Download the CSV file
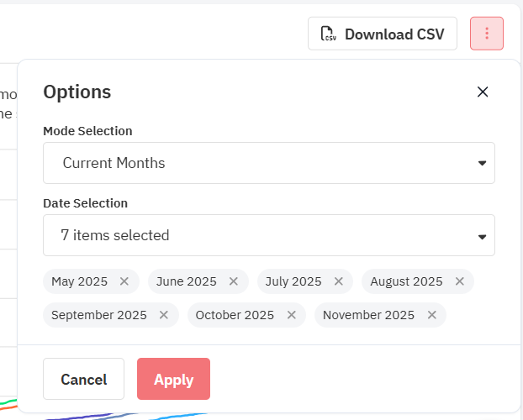The width and height of the screenshot is (523, 420). 383,34
